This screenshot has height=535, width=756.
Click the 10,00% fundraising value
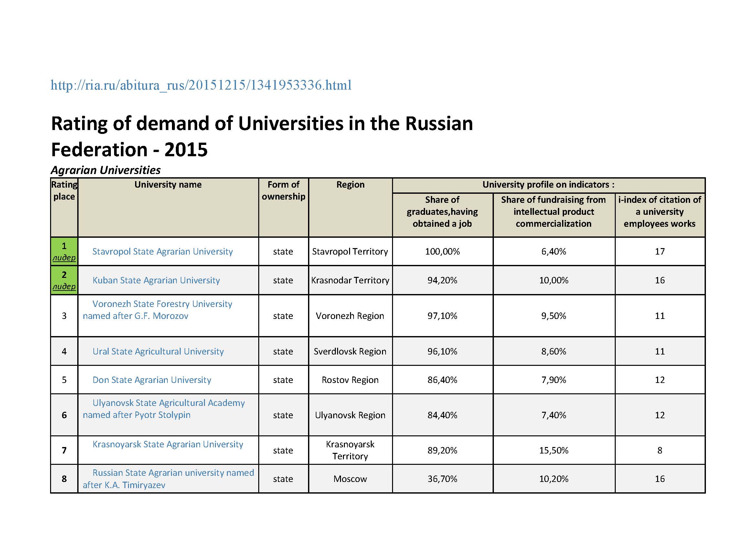pyautogui.click(x=554, y=280)
